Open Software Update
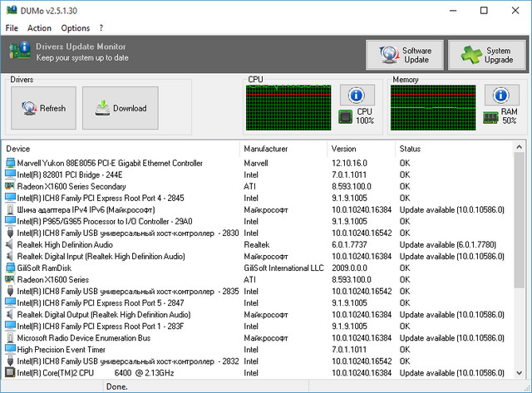The height and width of the screenshot is (393, 532). click(x=405, y=55)
